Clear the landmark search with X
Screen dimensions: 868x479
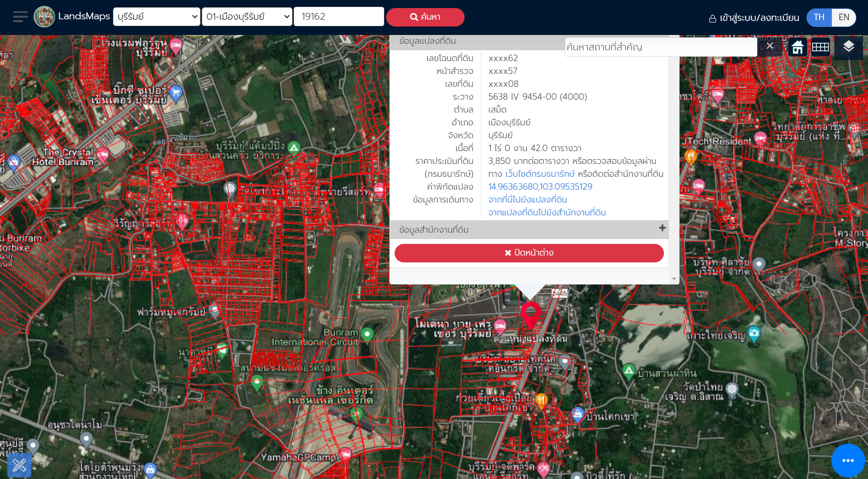770,46
